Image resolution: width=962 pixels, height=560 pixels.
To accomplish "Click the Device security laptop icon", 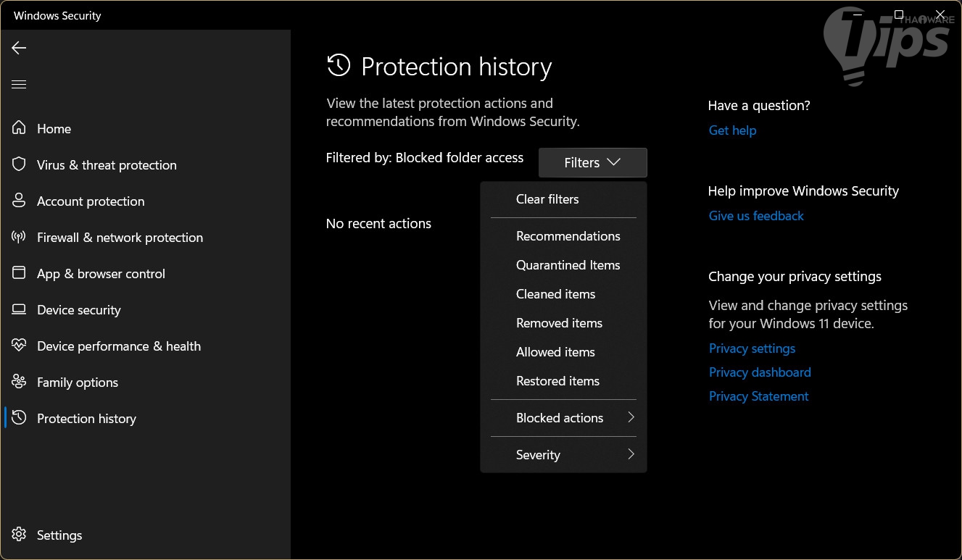I will pyautogui.click(x=20, y=309).
